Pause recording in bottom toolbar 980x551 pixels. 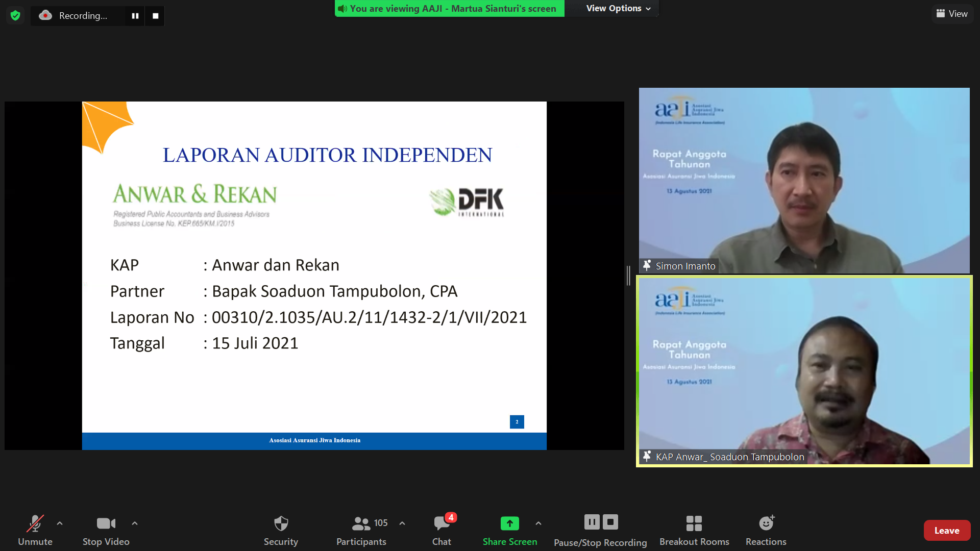[592, 522]
